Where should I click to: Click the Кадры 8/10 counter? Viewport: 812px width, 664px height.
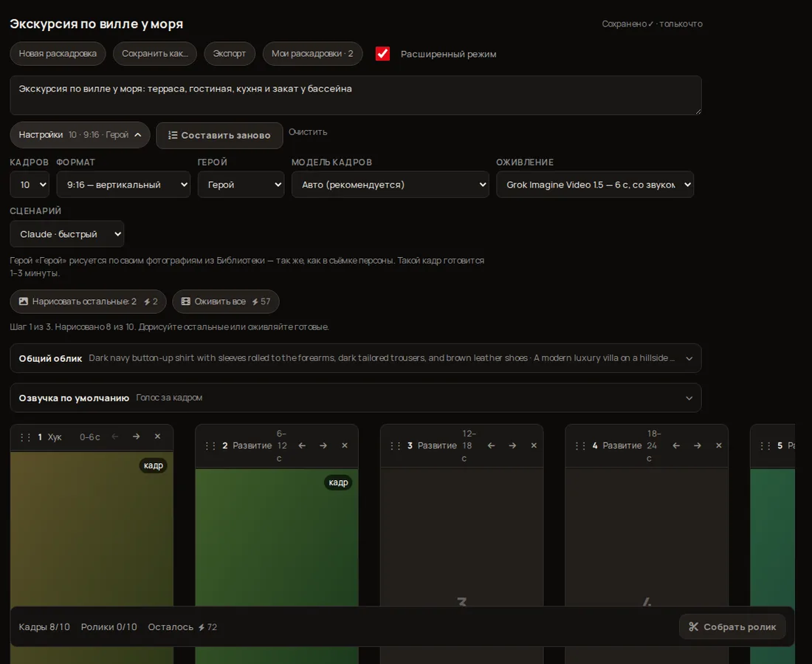pyautogui.click(x=44, y=627)
